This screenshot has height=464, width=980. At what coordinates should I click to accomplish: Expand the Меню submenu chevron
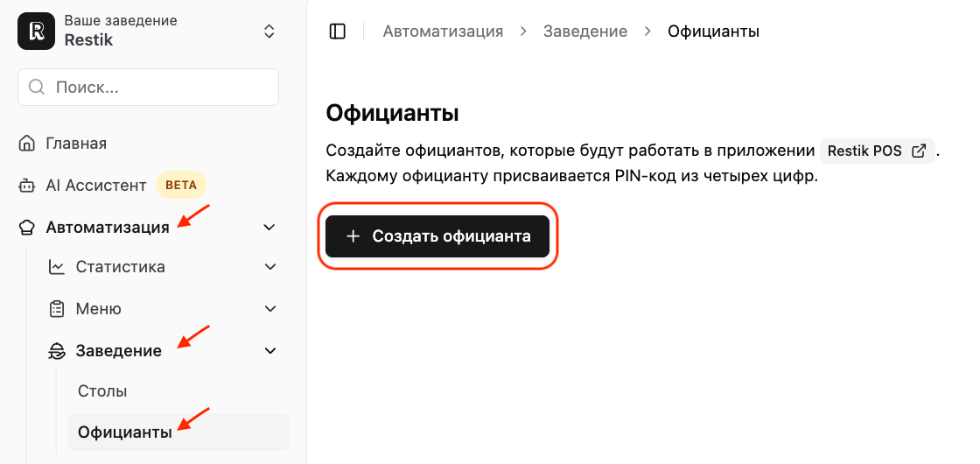270,309
